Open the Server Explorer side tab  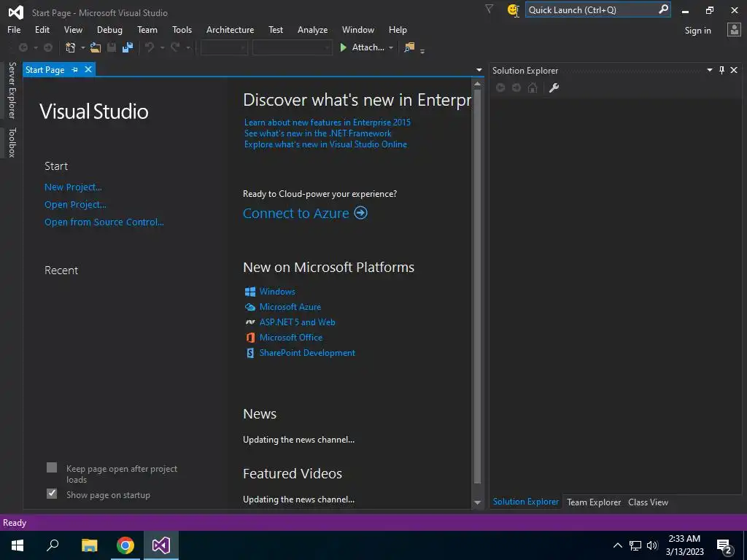[12, 90]
